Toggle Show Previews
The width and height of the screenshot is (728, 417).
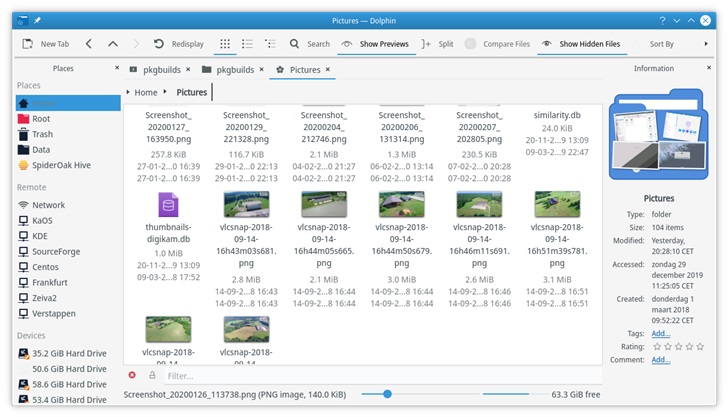pyautogui.click(x=377, y=44)
